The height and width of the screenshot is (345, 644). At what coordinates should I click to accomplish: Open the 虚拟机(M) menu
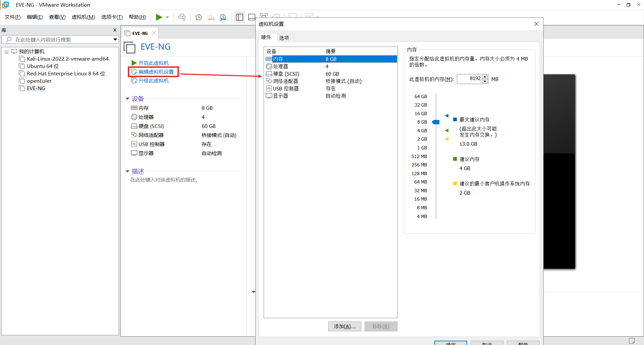[x=83, y=17]
